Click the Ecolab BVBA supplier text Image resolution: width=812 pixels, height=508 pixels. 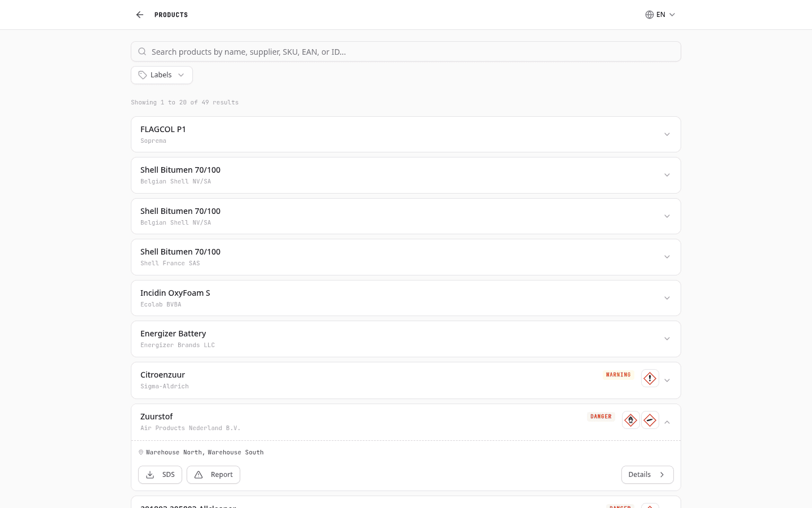coord(161,305)
